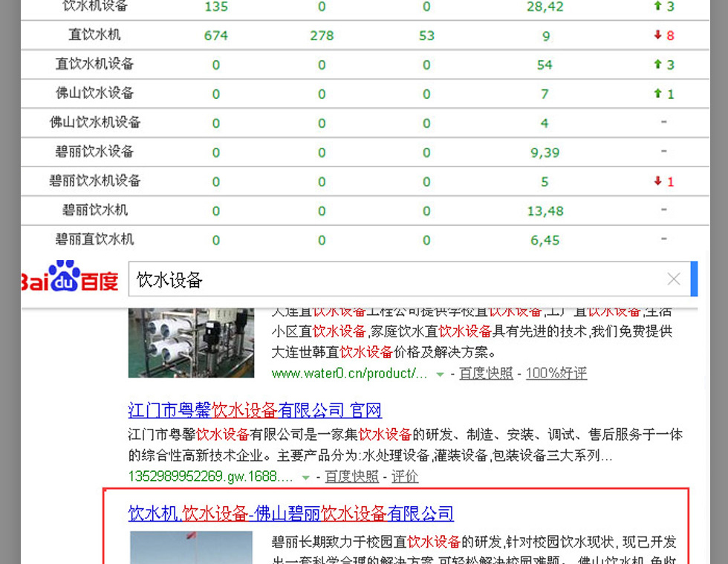The image size is (728, 564).
Task: Click ranking 7 for 佛山饮水设备
Action: click(545, 94)
